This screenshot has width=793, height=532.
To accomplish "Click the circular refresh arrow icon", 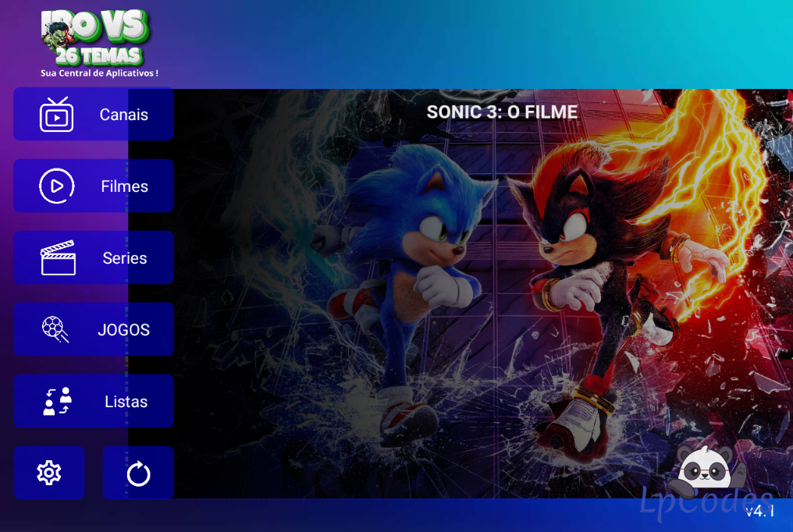I will click(x=138, y=473).
